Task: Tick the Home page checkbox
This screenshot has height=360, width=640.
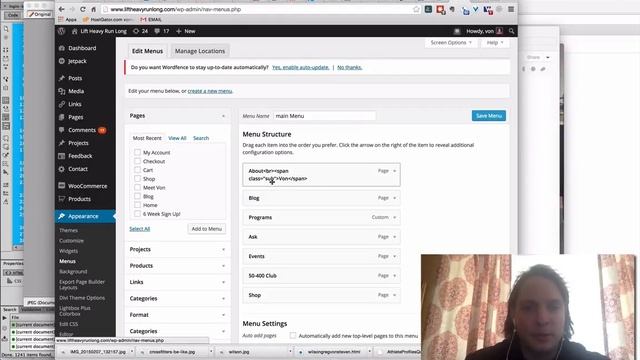Action: tap(138, 205)
